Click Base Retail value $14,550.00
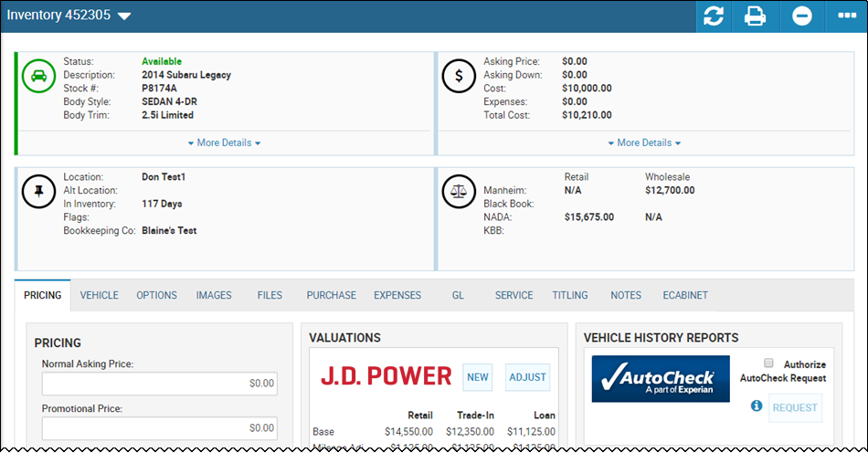The height and width of the screenshot is (453, 868). (x=409, y=431)
